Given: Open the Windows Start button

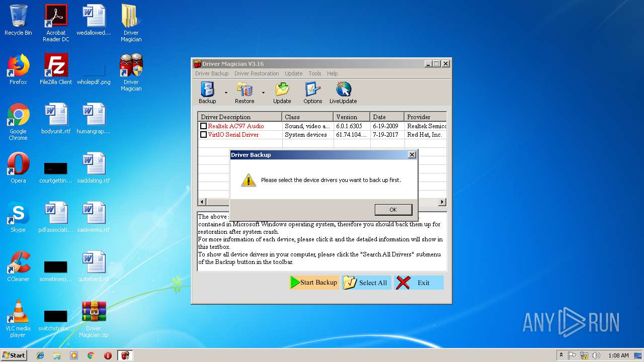Looking at the screenshot, I should point(14,355).
